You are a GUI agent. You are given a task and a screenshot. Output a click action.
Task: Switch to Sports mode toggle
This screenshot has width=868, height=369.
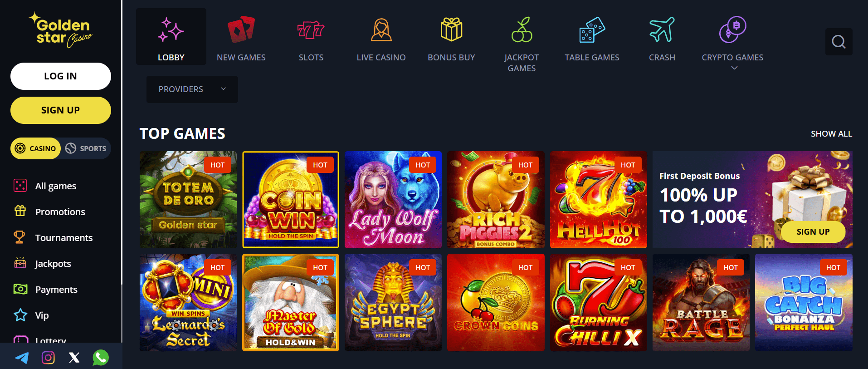click(x=86, y=148)
